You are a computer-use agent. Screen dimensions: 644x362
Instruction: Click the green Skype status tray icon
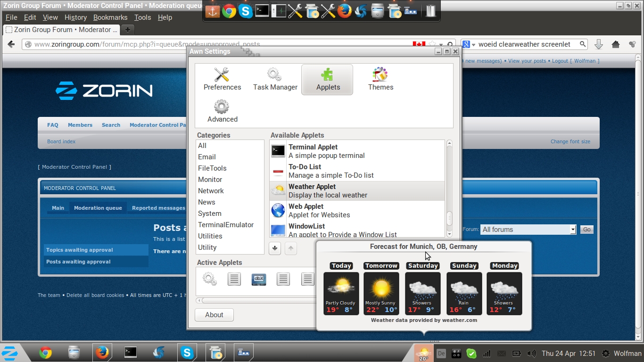pyautogui.click(x=471, y=353)
